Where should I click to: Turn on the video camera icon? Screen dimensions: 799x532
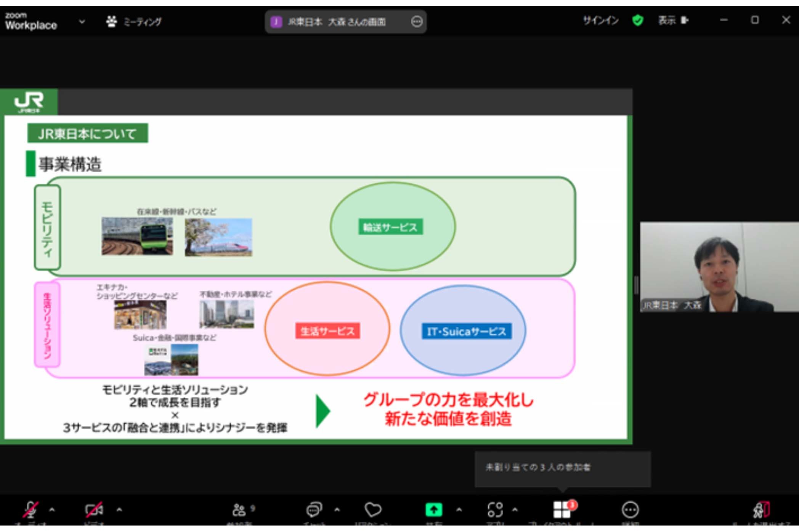coord(94,510)
